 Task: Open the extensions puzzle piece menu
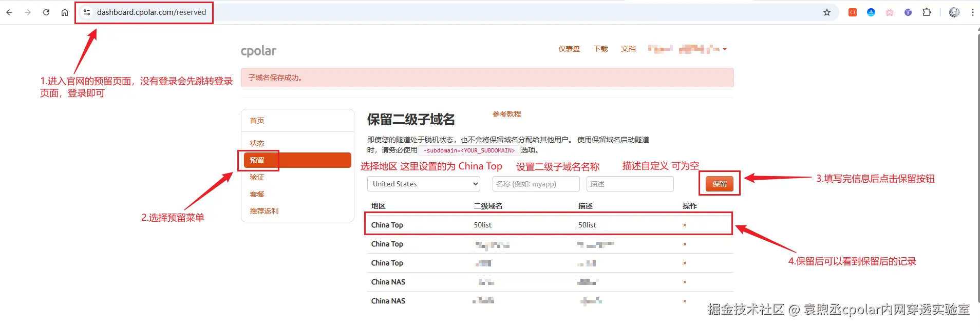(927, 12)
